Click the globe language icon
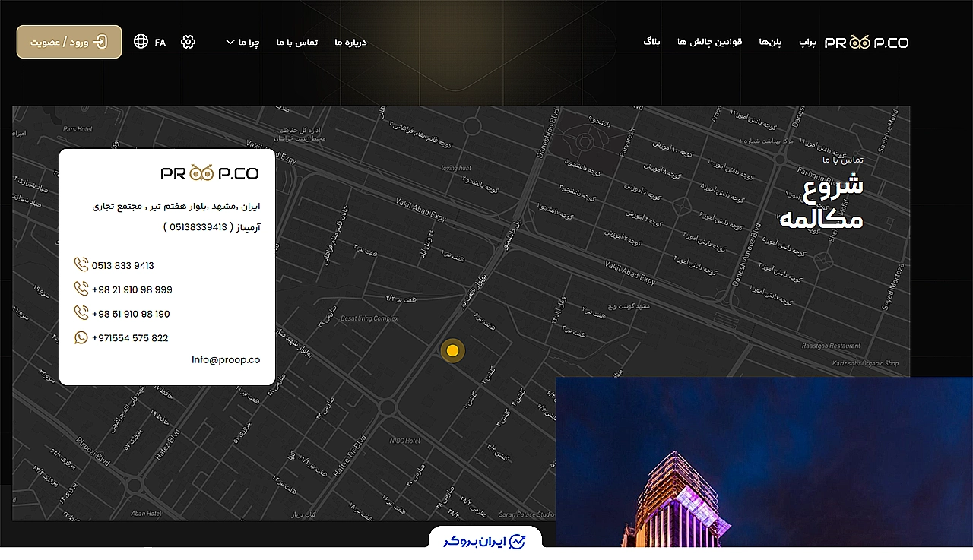This screenshot has width=973, height=560. 141,41
